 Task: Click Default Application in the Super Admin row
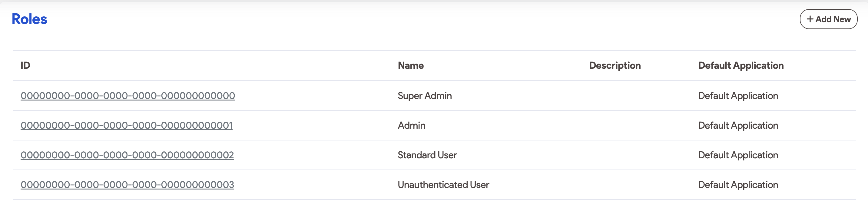pyautogui.click(x=738, y=96)
